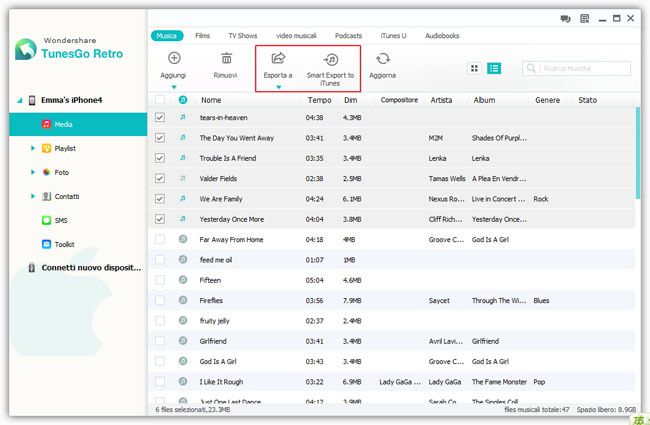Click the iPhone device icon beside Emma's iPhone4
650x425 pixels.
pyautogui.click(x=32, y=100)
